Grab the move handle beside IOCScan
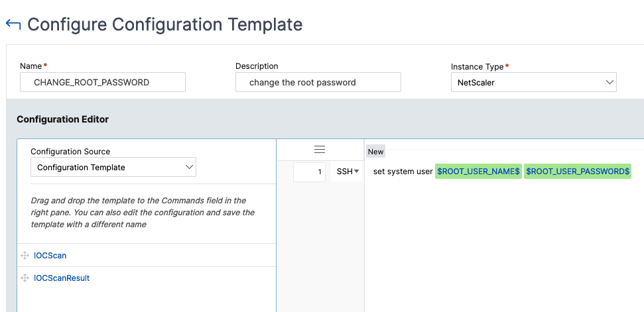 25,256
